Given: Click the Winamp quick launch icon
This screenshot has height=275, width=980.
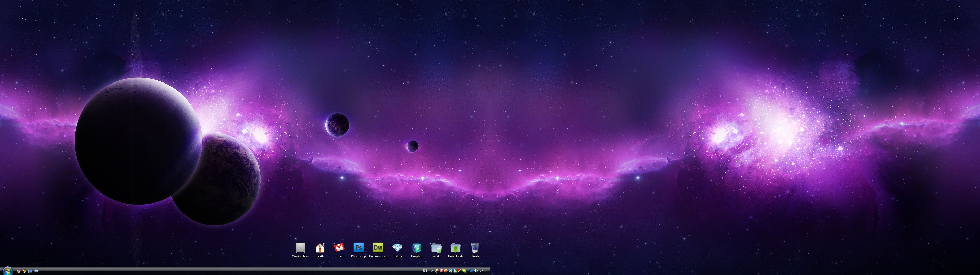Looking at the screenshot, I should [25, 271].
